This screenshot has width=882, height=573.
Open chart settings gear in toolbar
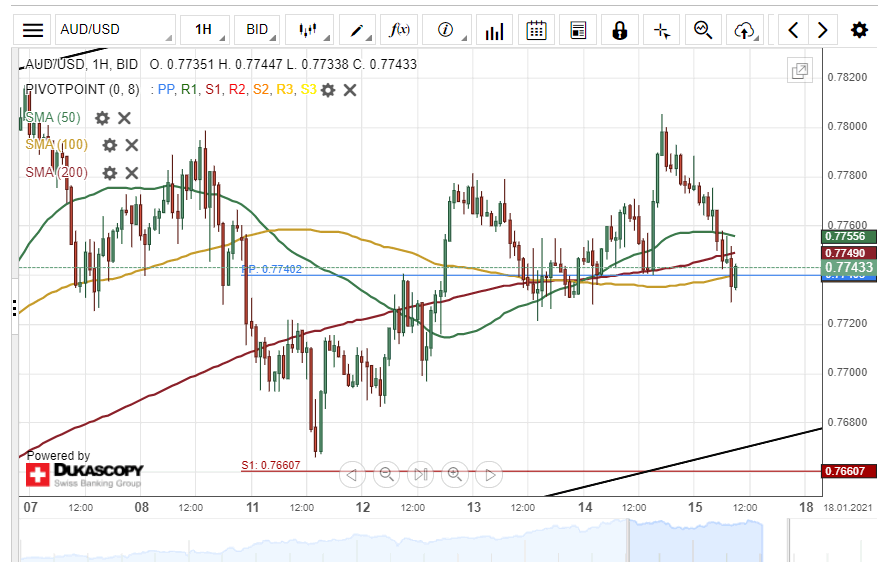pos(859,30)
